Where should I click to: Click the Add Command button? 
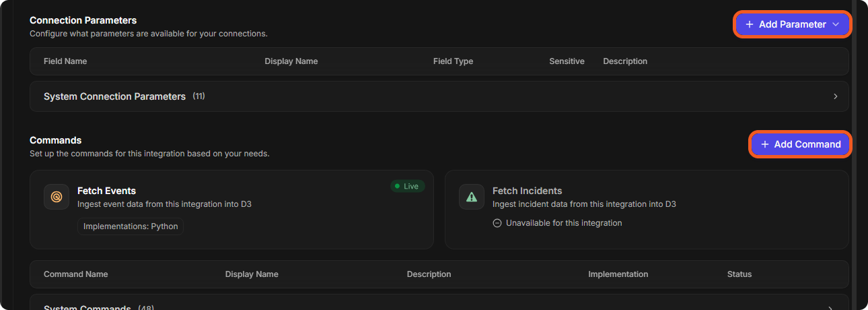tap(801, 144)
